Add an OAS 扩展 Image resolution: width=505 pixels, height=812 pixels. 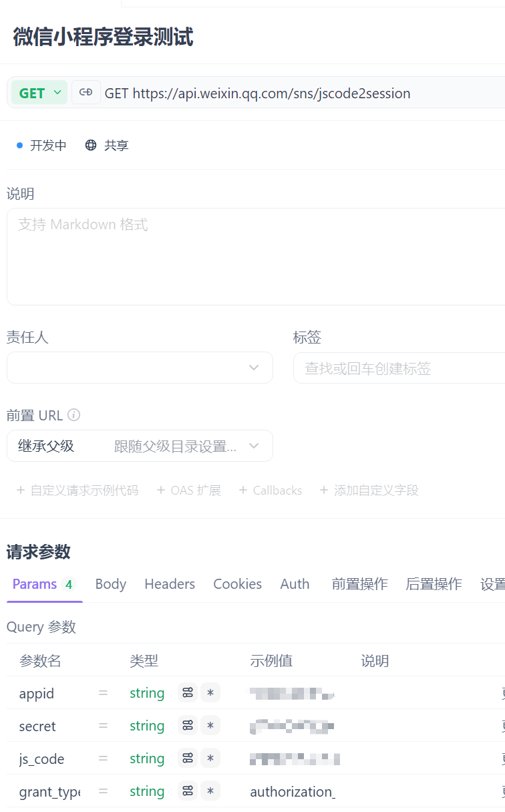click(188, 491)
